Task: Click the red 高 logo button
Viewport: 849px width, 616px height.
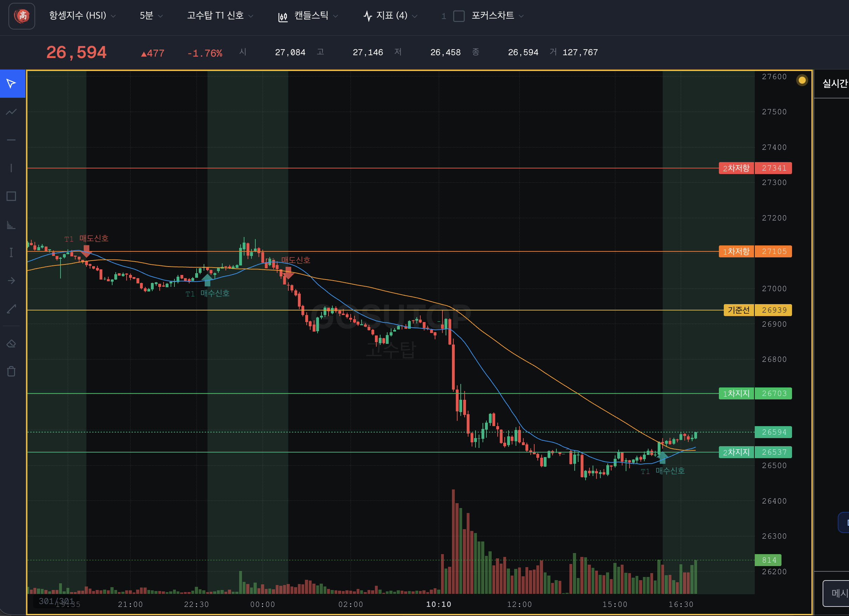Action: tap(22, 16)
